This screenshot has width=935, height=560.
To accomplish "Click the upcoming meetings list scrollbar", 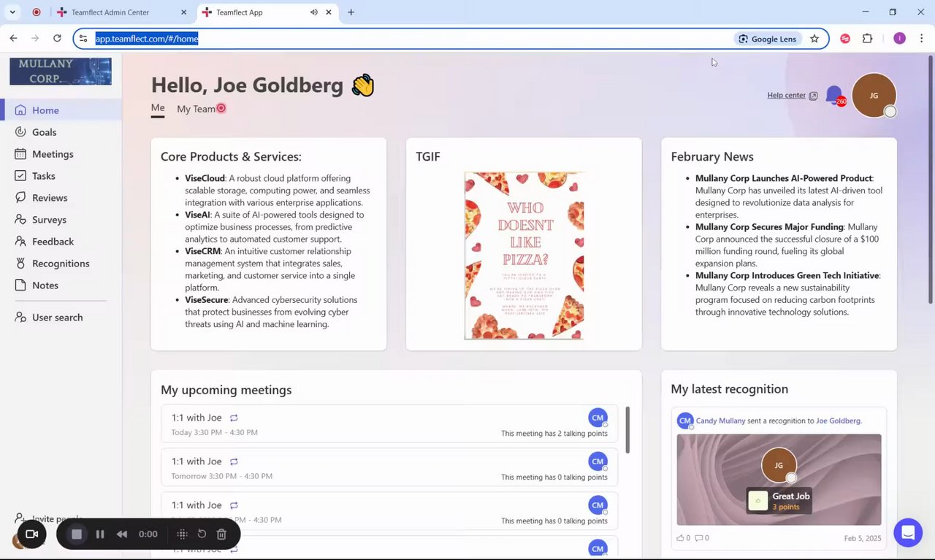I will 627,429.
